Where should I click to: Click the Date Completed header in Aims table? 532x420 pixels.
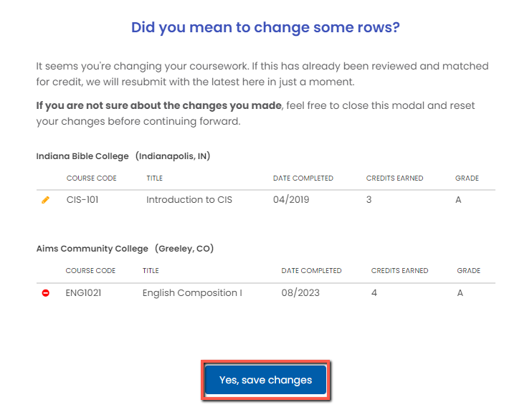[311, 271]
